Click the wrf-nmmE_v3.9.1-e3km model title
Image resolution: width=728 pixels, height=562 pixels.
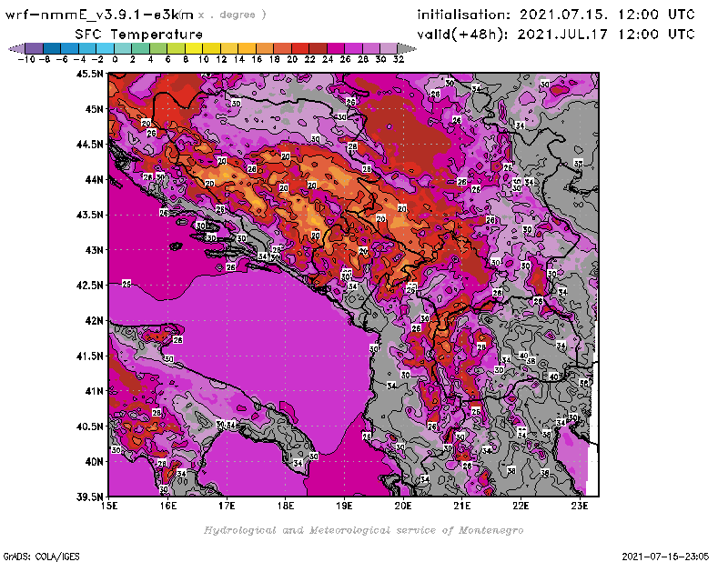(x=99, y=15)
